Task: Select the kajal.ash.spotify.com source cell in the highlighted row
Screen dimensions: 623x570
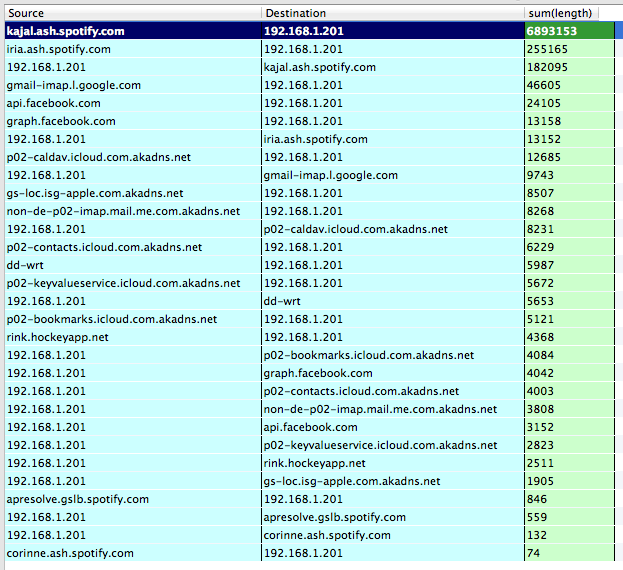Action: point(133,31)
